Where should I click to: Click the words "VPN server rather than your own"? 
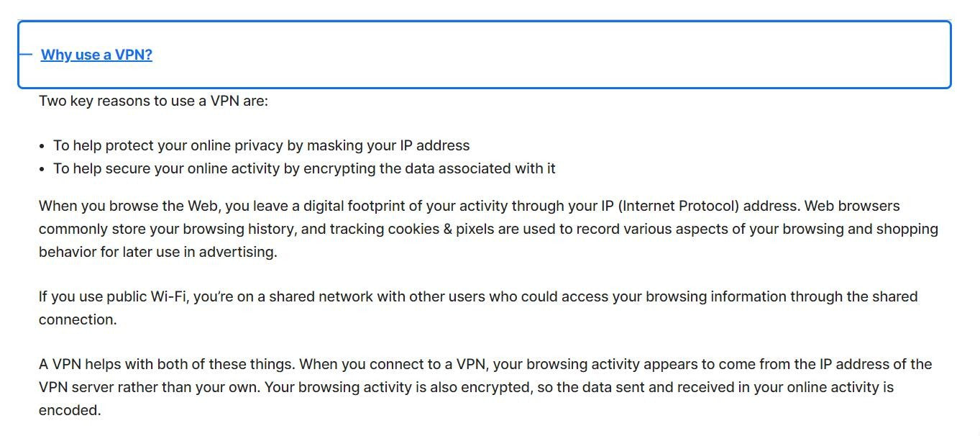(x=150, y=387)
